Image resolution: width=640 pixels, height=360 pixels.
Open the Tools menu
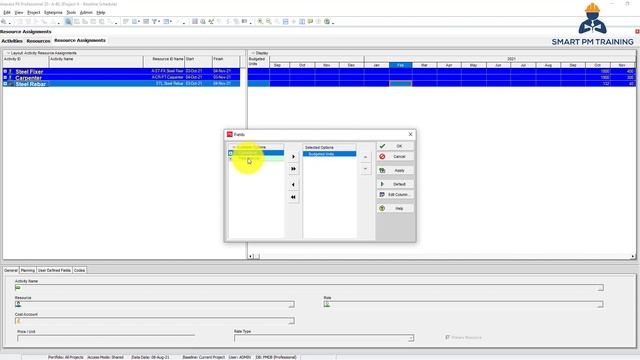[71, 13]
